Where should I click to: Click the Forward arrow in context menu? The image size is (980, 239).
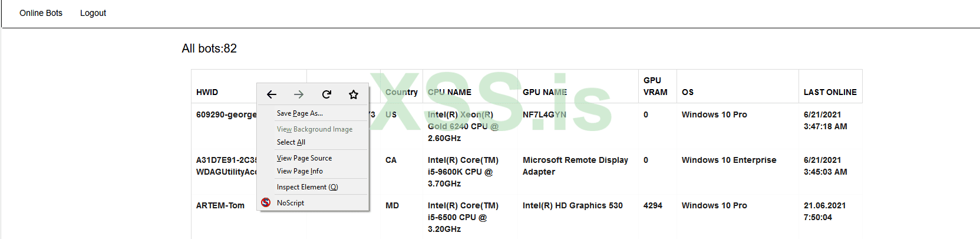(299, 94)
